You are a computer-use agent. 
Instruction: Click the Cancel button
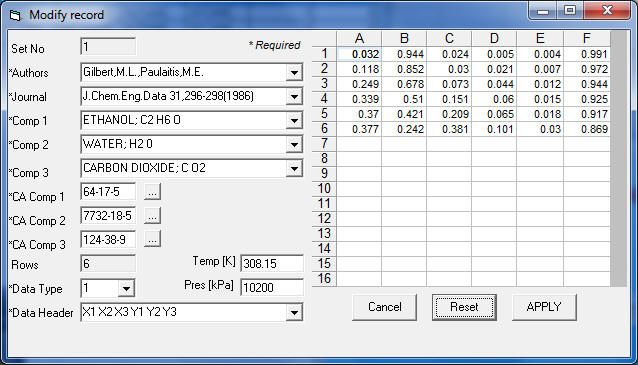click(385, 307)
